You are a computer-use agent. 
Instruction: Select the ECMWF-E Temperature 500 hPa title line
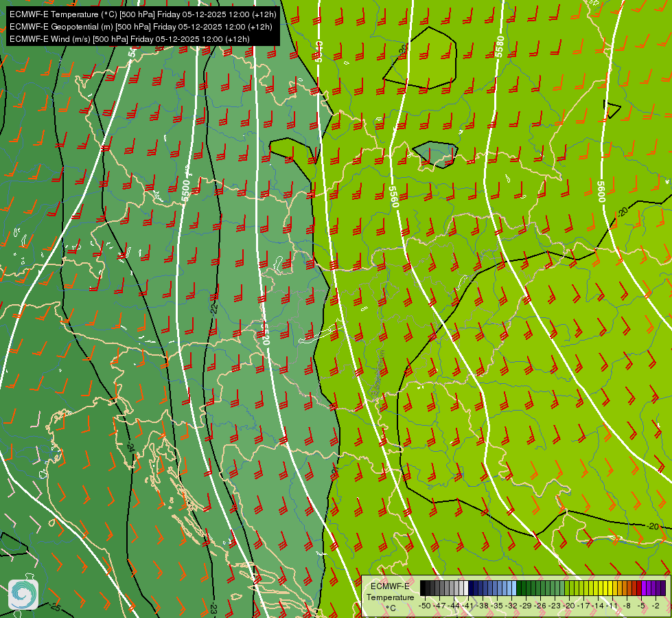(143, 14)
